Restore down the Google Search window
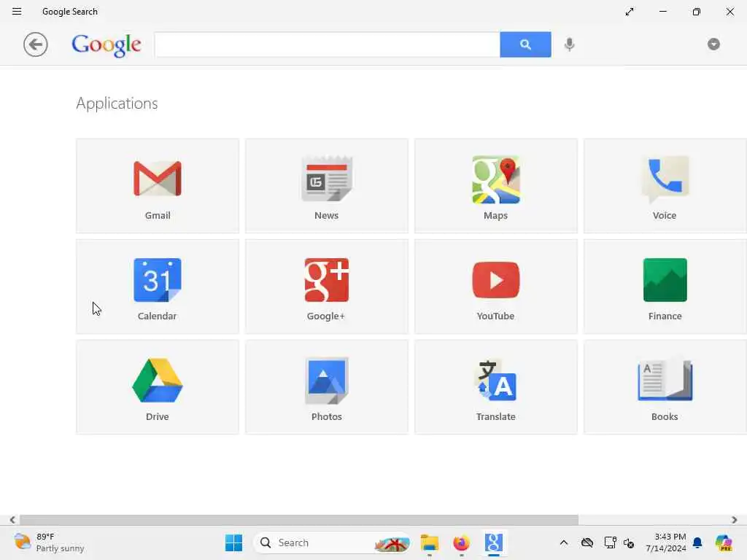Viewport: 747px width, 560px height. [697, 12]
